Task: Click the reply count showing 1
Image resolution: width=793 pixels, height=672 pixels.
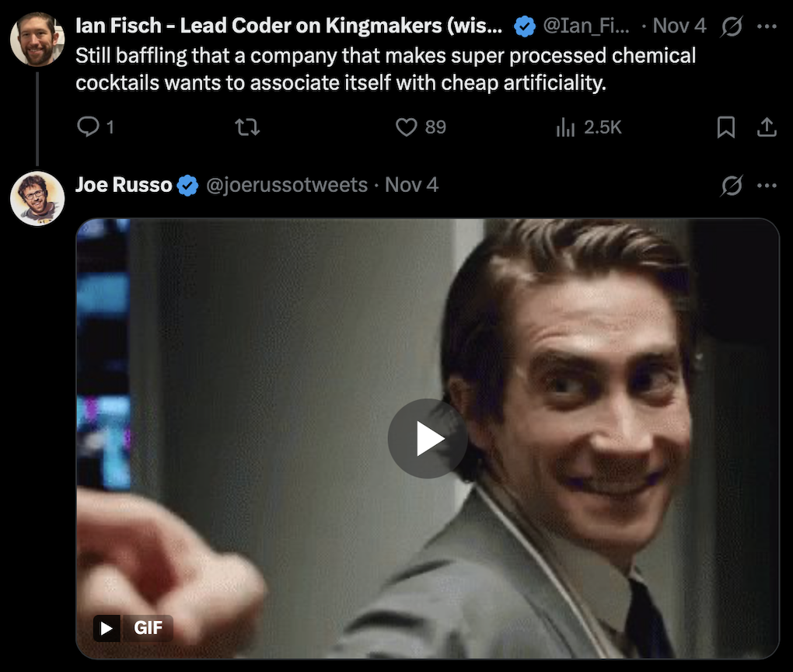Action: 109,127
